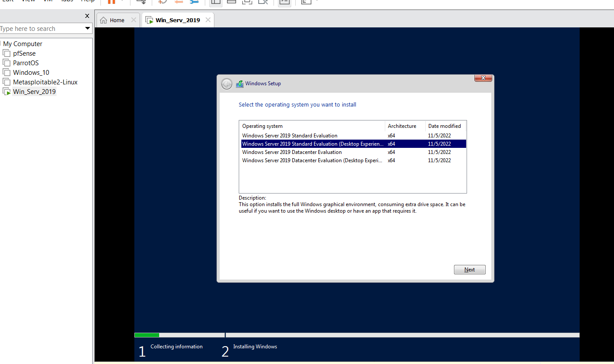The image size is (614, 364).
Task: Focus the 'Type here to search' field
Action: click(x=41, y=29)
